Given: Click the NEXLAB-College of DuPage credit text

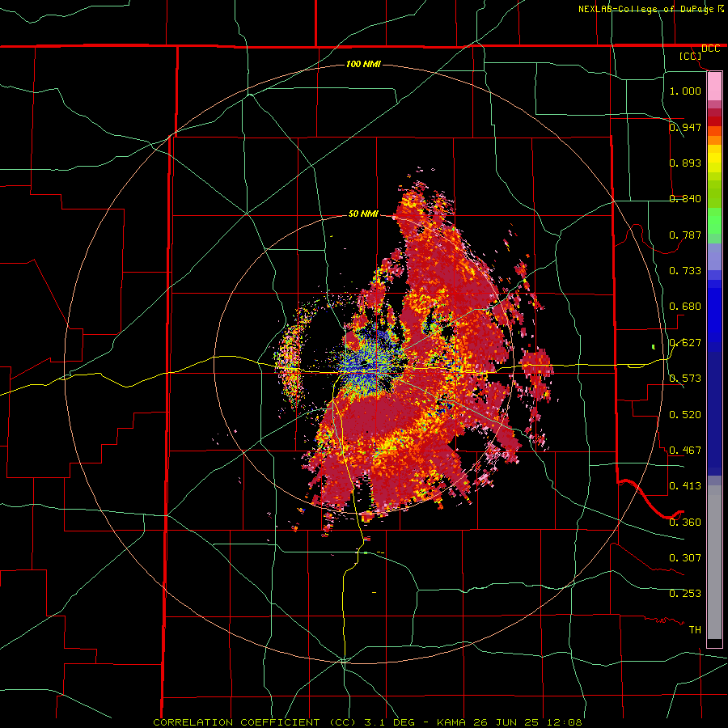Looking at the screenshot, I should [647, 9].
